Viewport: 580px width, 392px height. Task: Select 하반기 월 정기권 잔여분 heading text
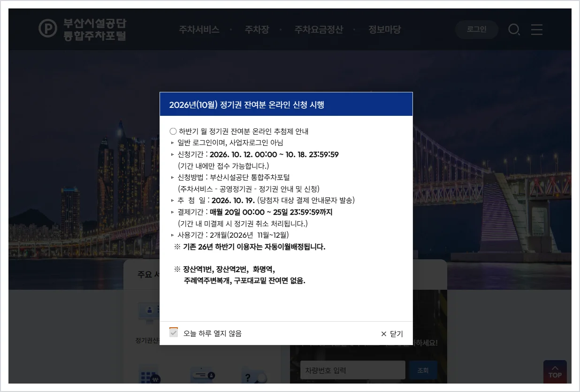239,131
